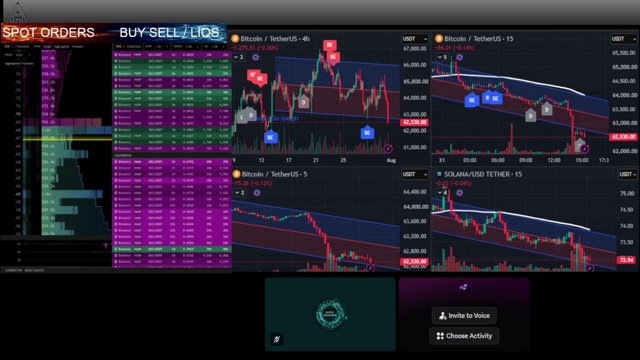Click the gray D marker near date 21 on the 4h chart
Image resolution: width=640 pixels, height=360 pixels.
[x=303, y=102]
